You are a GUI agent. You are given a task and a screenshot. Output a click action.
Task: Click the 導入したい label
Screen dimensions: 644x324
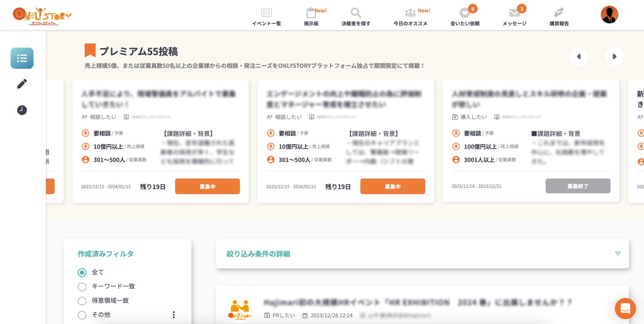469,117
